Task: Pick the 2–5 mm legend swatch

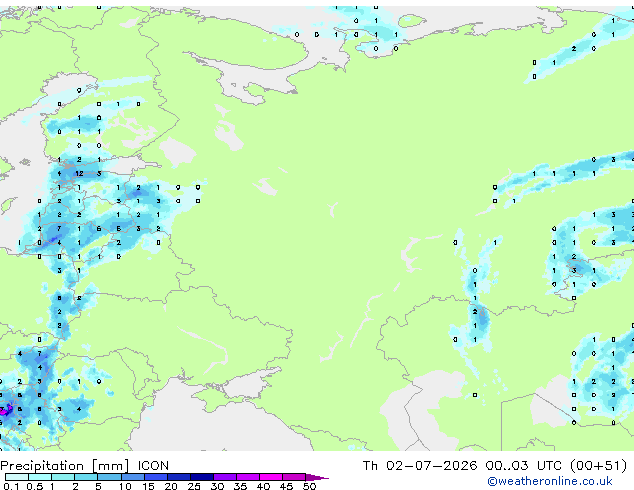Action: pos(86,477)
